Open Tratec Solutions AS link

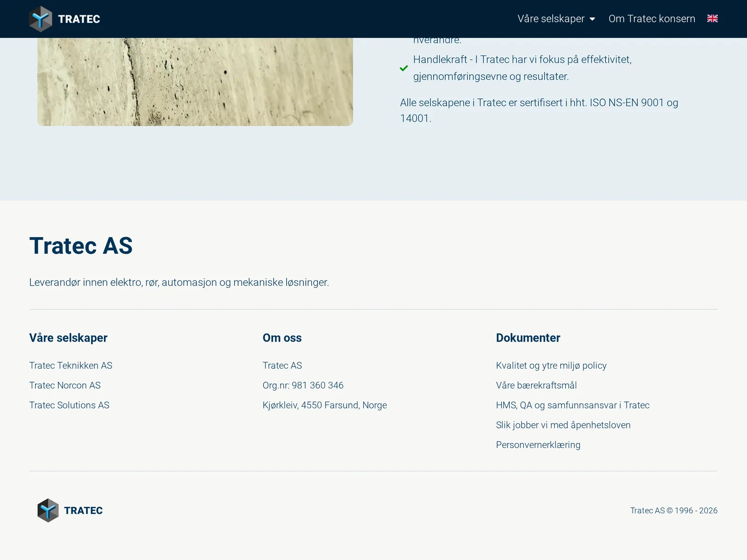click(x=69, y=405)
